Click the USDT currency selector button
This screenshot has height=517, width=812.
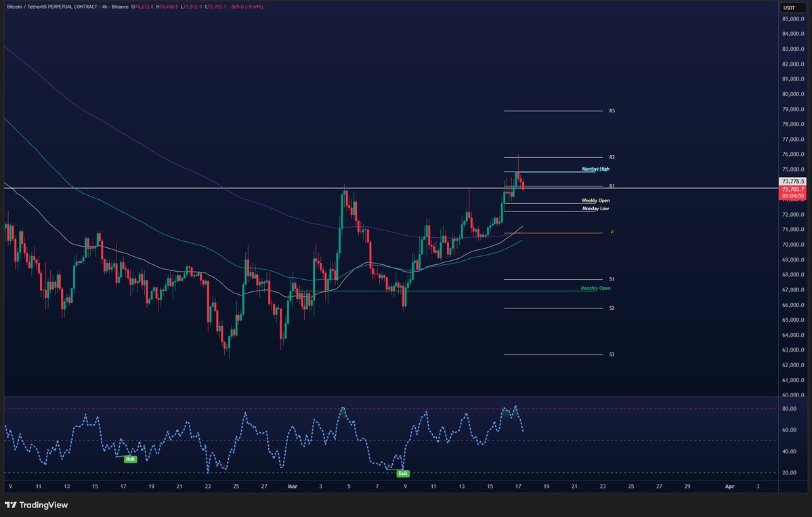pyautogui.click(x=792, y=7)
